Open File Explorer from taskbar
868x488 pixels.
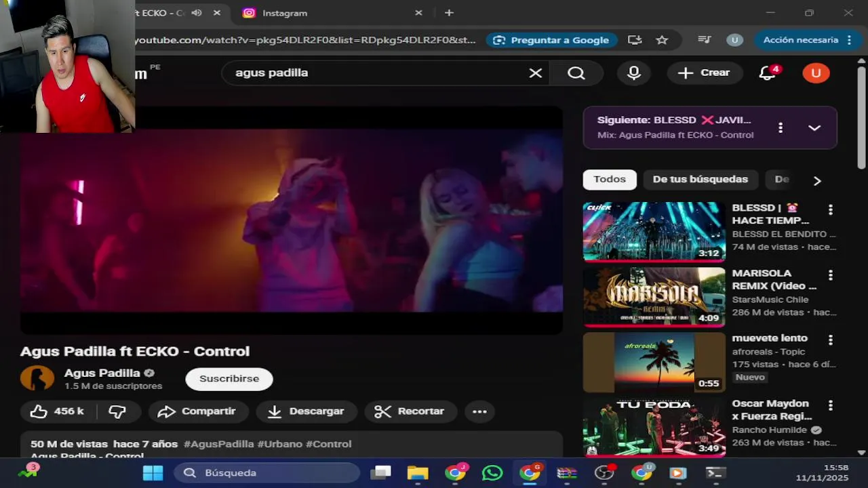coord(418,473)
